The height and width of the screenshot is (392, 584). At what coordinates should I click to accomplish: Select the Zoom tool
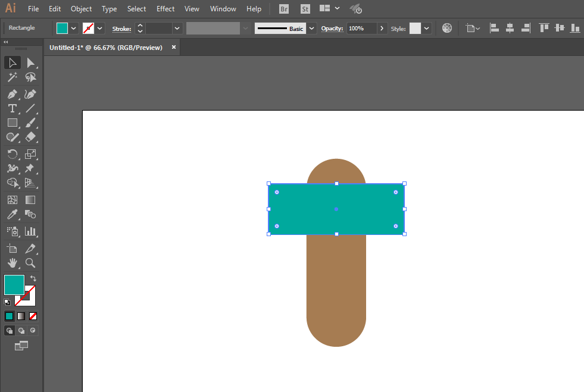(x=30, y=263)
